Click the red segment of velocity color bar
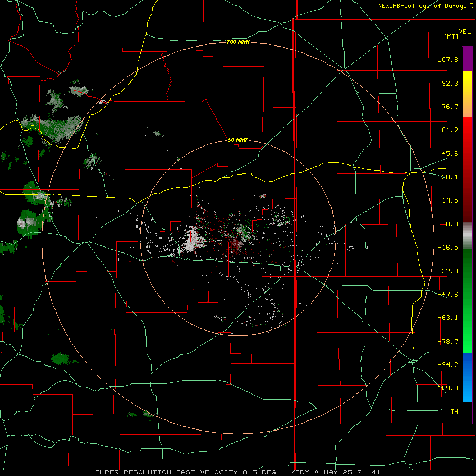 pyautogui.click(x=467, y=169)
